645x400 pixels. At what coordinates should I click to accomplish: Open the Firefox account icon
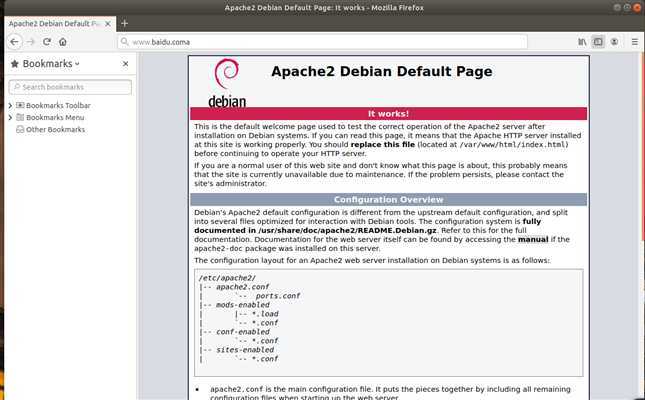tap(614, 42)
